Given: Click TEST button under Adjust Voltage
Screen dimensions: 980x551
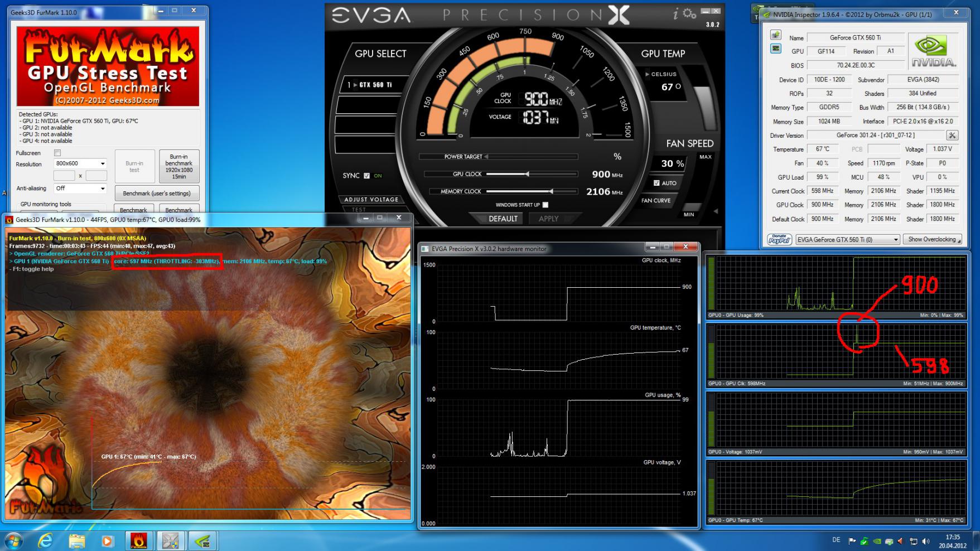Looking at the screenshot, I should click(x=359, y=210).
